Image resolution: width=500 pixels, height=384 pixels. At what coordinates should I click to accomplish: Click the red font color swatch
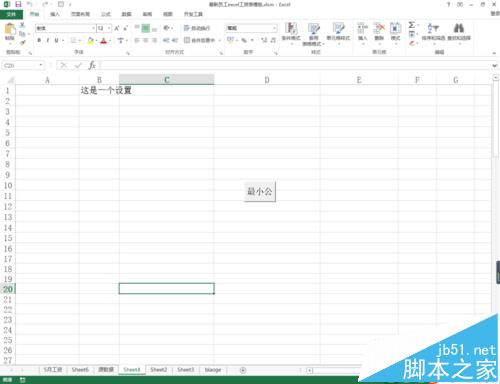click(104, 40)
